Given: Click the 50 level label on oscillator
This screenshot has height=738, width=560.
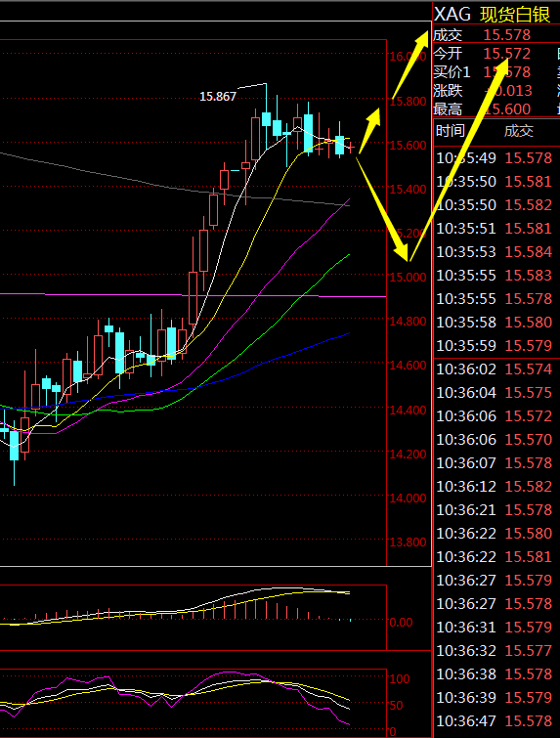Looking at the screenshot, I should pos(397,706).
